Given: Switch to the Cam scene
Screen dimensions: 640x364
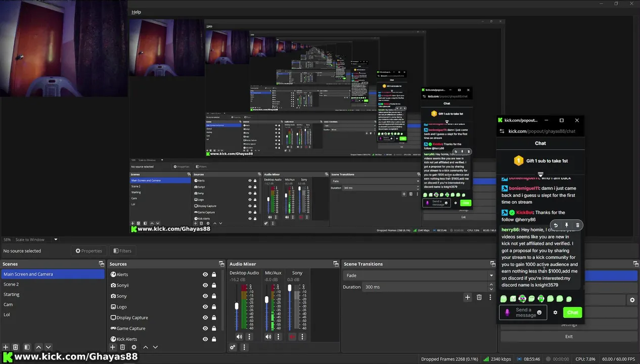Looking at the screenshot, I should [x=53, y=304].
